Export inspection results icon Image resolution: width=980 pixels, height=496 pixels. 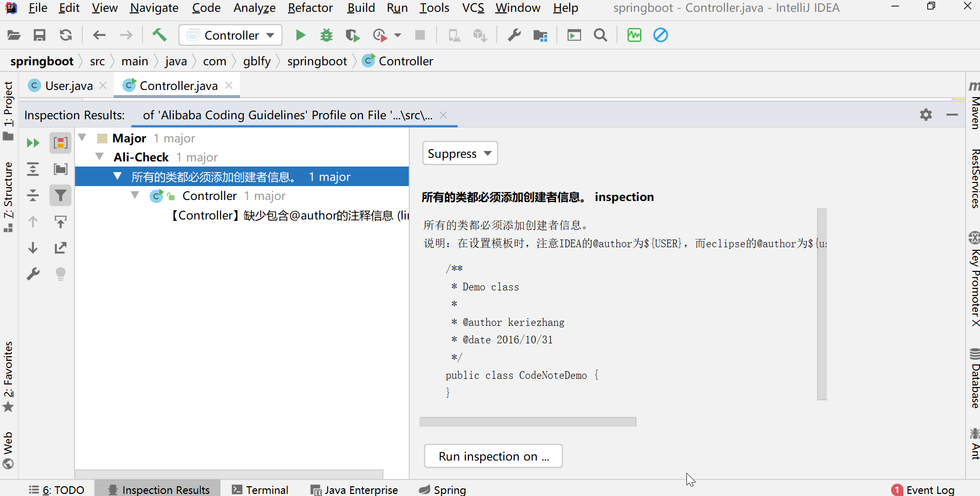tap(61, 248)
